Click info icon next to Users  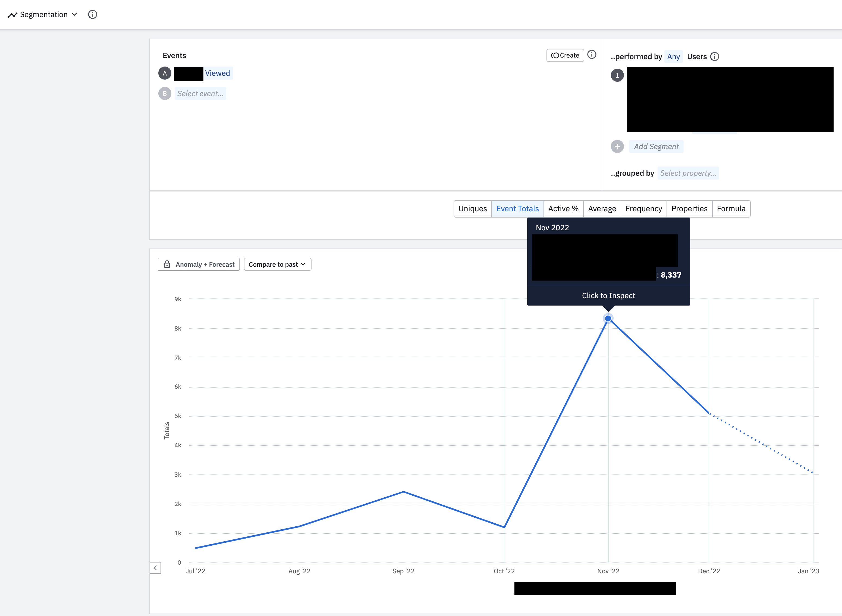coord(714,57)
